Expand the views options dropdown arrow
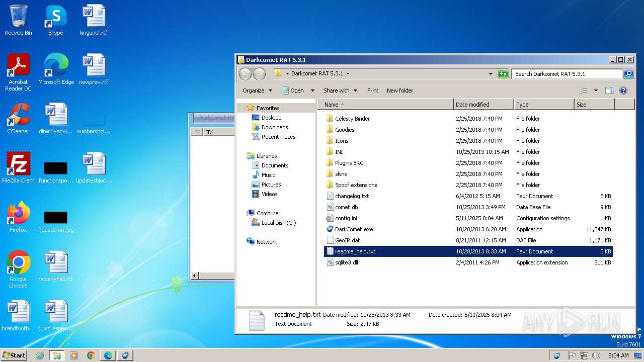644x362 pixels. [596, 90]
